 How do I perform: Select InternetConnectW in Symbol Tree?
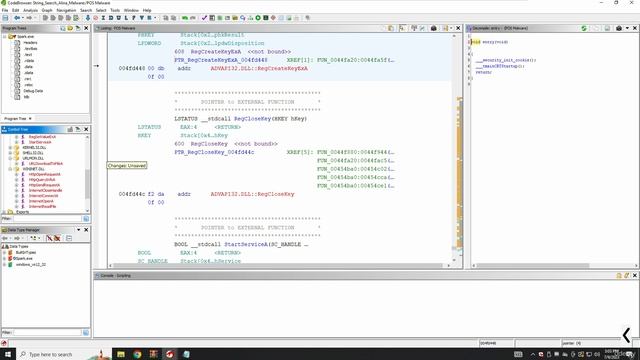[43, 196]
